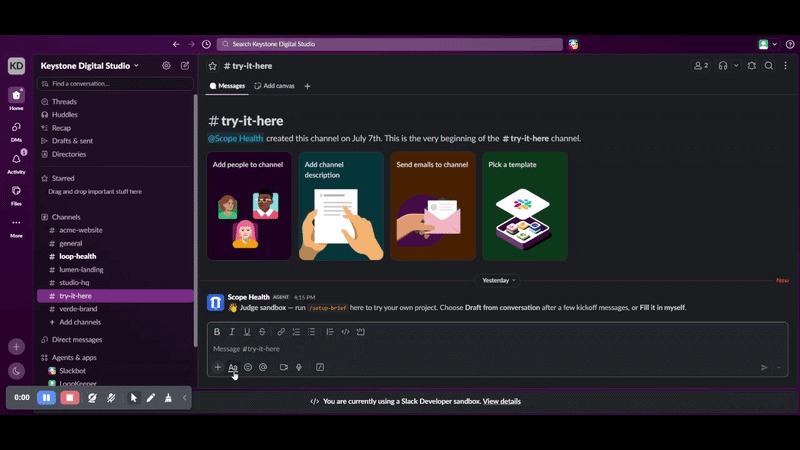Insert a code block
The height and width of the screenshot is (450, 800).
[x=361, y=332]
